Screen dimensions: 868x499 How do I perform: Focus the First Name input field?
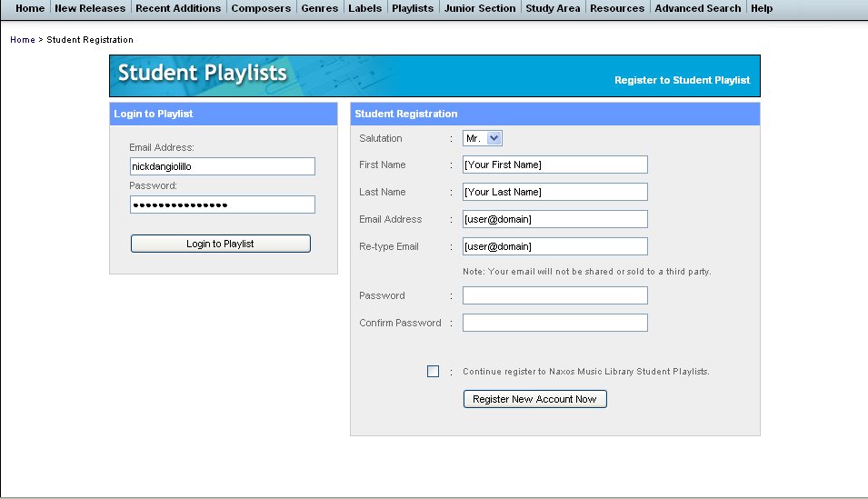(x=555, y=165)
